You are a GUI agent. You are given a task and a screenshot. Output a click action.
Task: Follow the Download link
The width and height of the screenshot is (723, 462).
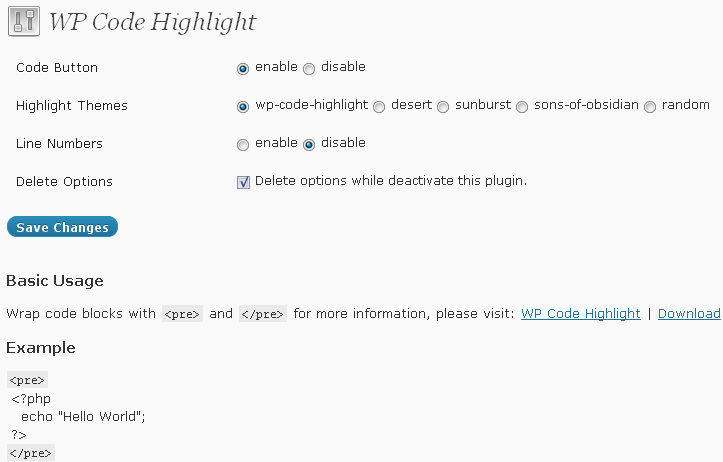tap(689, 314)
